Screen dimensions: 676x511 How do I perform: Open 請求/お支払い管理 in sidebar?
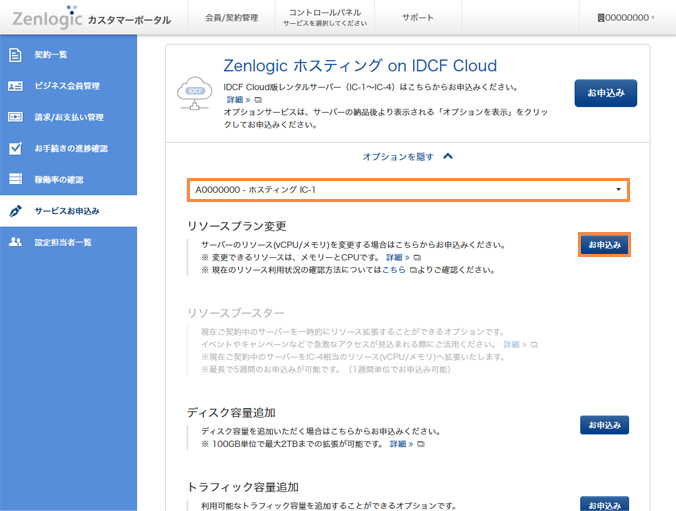[x=69, y=117]
